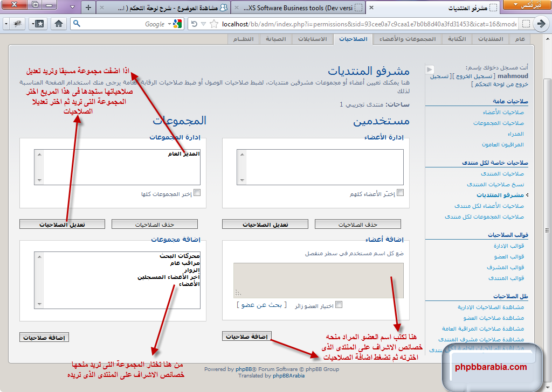
Task: Click the localhost URL address bar
Action: (x=369, y=24)
